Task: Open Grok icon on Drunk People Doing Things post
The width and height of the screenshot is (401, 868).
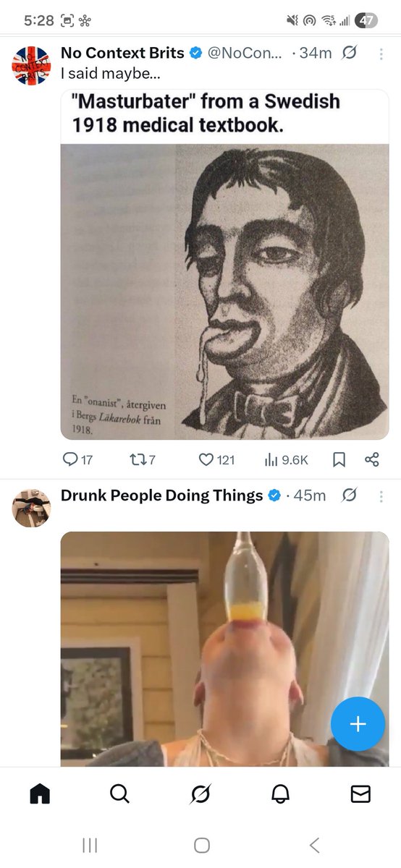Action: point(349,495)
